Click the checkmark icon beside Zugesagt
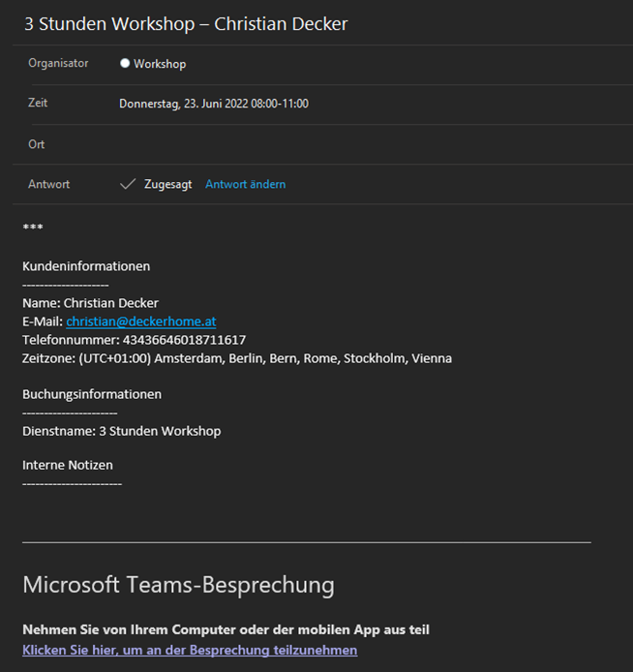 [x=128, y=184]
